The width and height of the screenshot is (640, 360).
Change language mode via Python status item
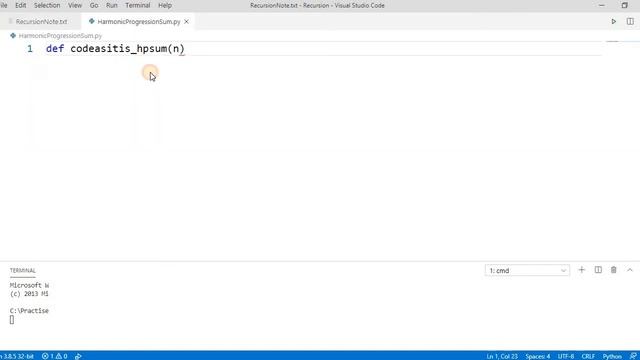(x=612, y=356)
